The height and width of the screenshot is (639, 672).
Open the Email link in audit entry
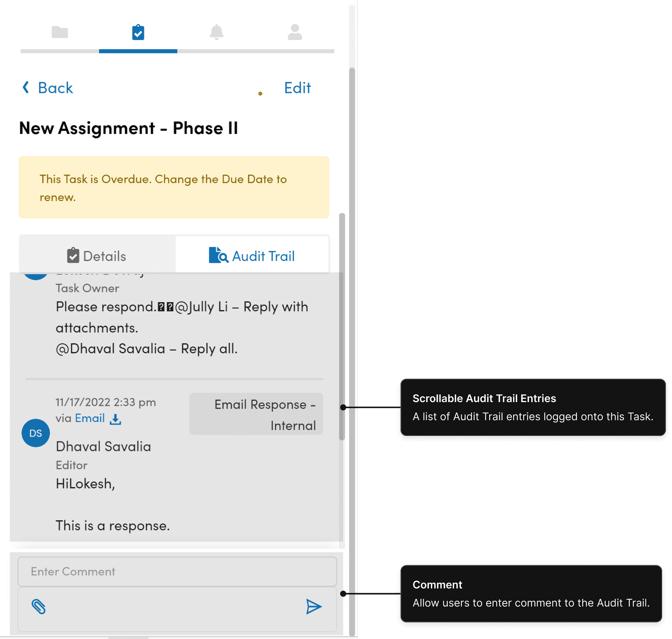pyautogui.click(x=90, y=418)
